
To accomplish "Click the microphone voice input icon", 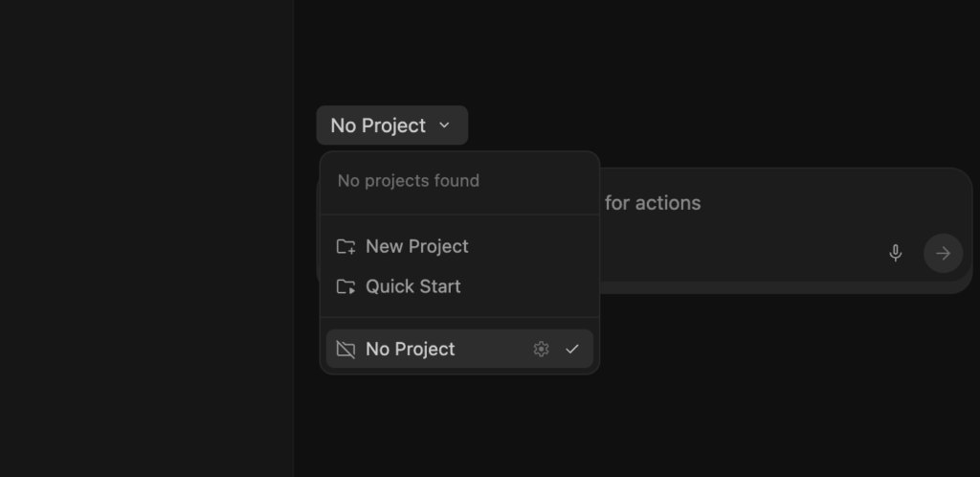I will pyautogui.click(x=895, y=253).
